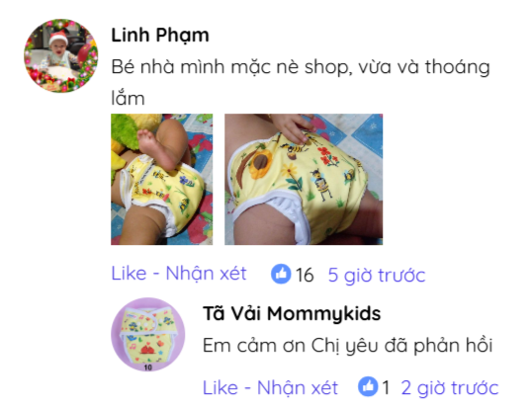Viewport: 532px width, 407px height.
Task: Open Tã Vải Mommykids profile avatar
Action: click(148, 335)
